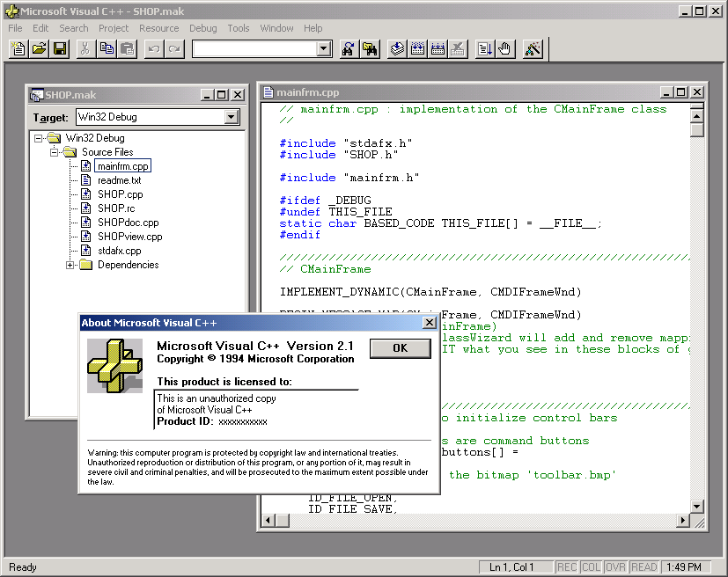Cut the selection with the scissors icon
The height and width of the screenshot is (577, 728).
(85, 48)
